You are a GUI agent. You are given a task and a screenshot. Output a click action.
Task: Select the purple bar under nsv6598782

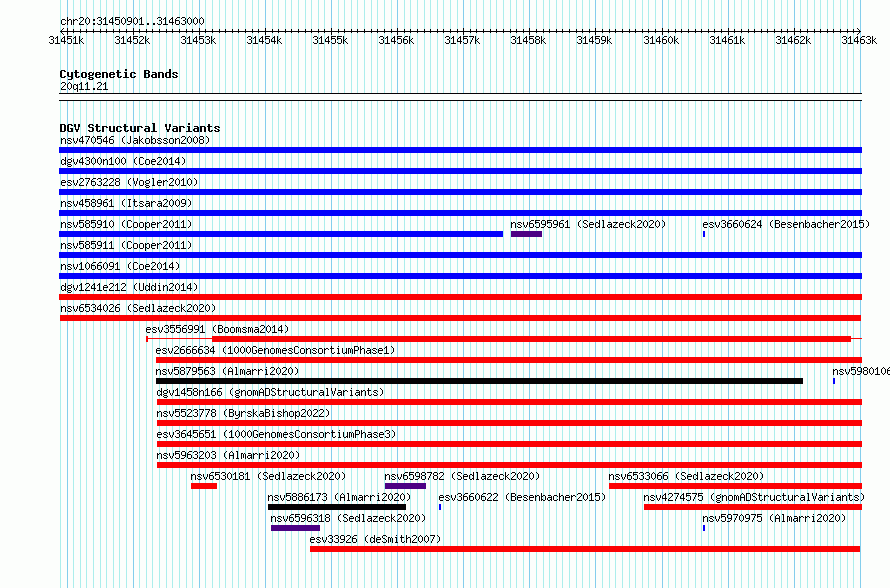pos(405,486)
